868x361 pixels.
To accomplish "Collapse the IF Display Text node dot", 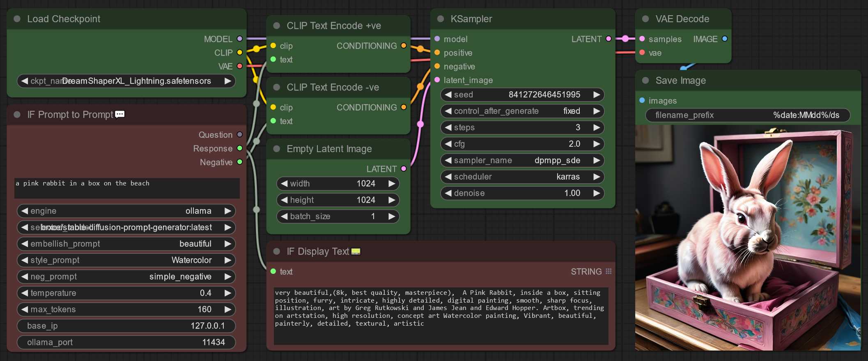I will point(277,252).
